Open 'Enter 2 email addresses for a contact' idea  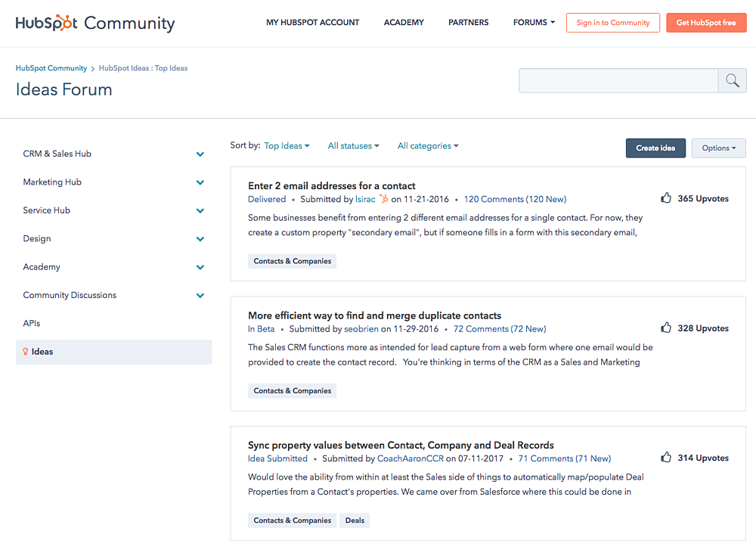coord(331,186)
